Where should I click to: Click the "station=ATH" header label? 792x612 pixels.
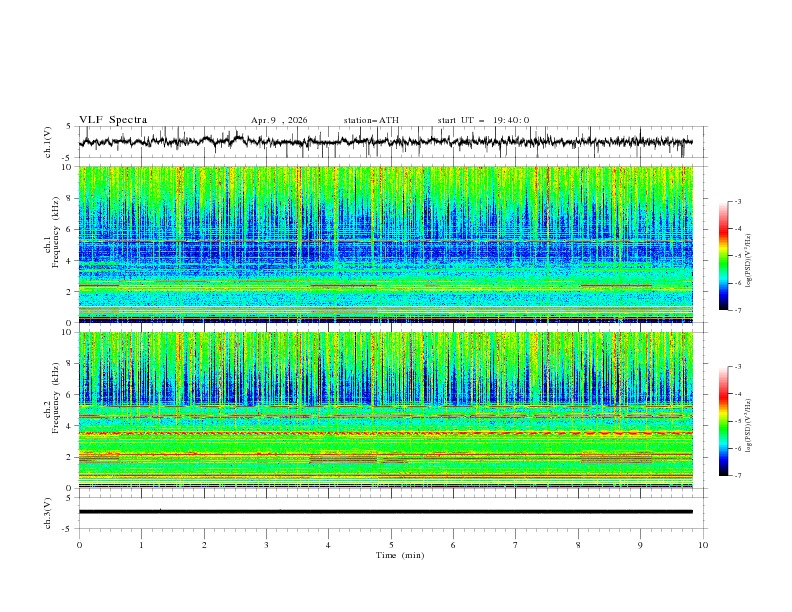371,120
